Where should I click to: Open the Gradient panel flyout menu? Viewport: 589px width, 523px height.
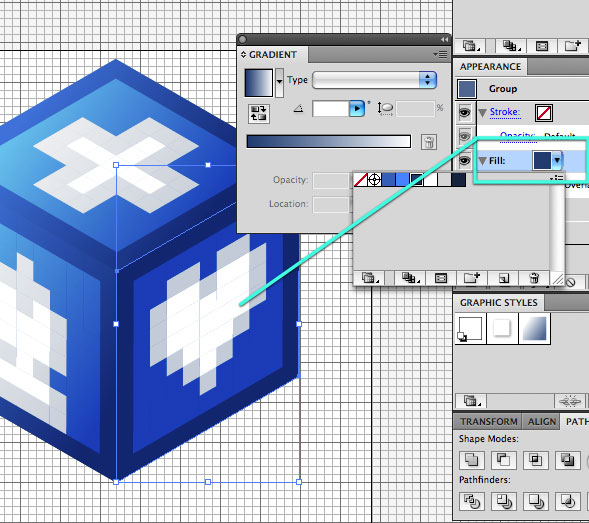coord(441,54)
